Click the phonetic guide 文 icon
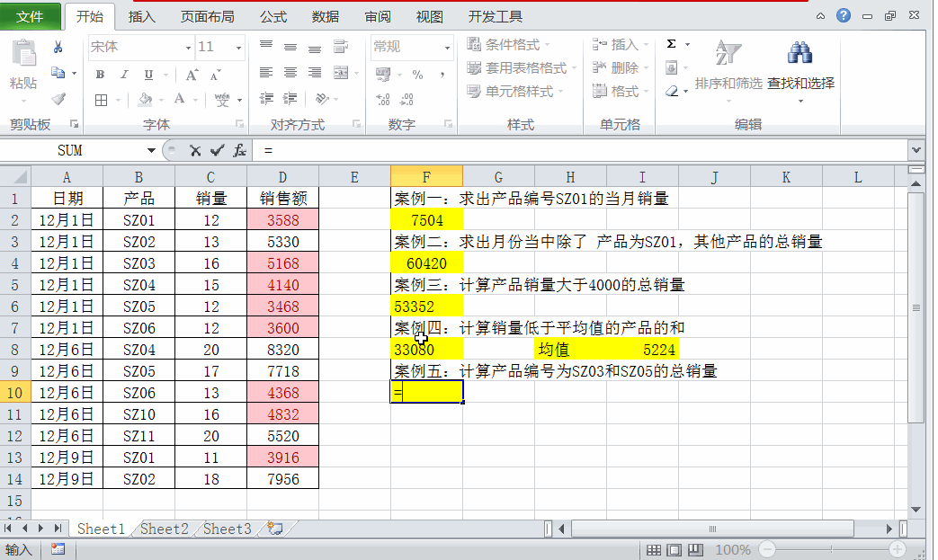 pos(222,100)
